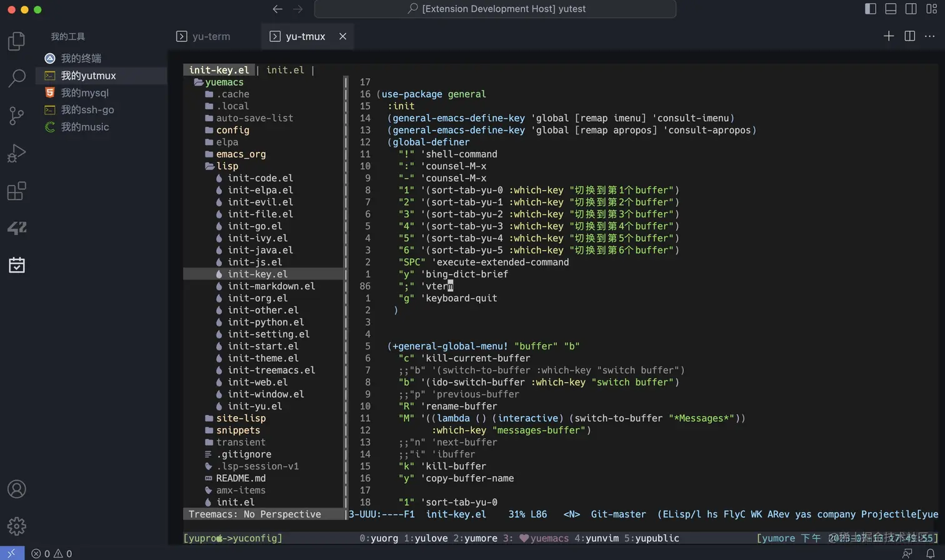Click the feedback icon in the status bar
The height and width of the screenshot is (560, 945).
pyautogui.click(x=907, y=553)
